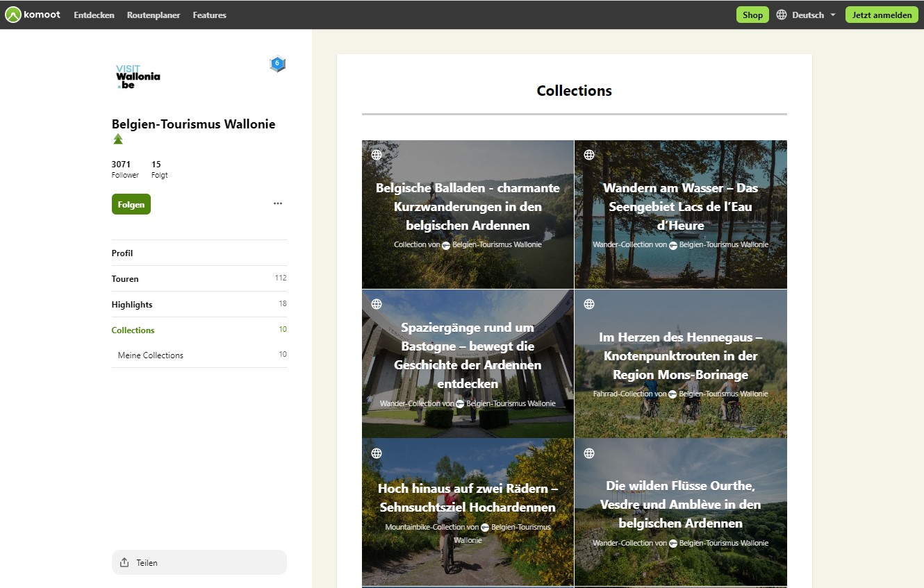Click the komoot logo in header
The image size is (924, 588).
(x=33, y=15)
